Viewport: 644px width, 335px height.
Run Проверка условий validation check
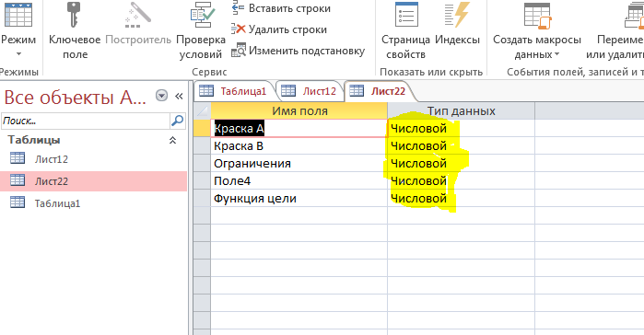201,30
